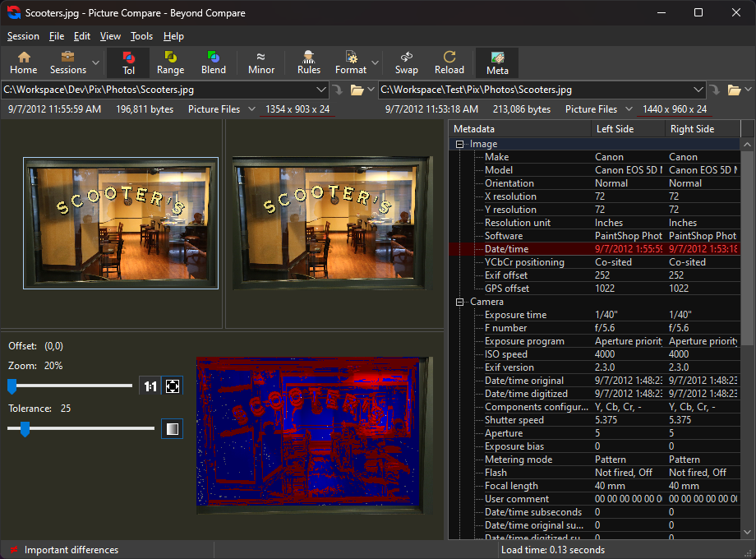
Task: Open the Tools menu
Action: (141, 36)
